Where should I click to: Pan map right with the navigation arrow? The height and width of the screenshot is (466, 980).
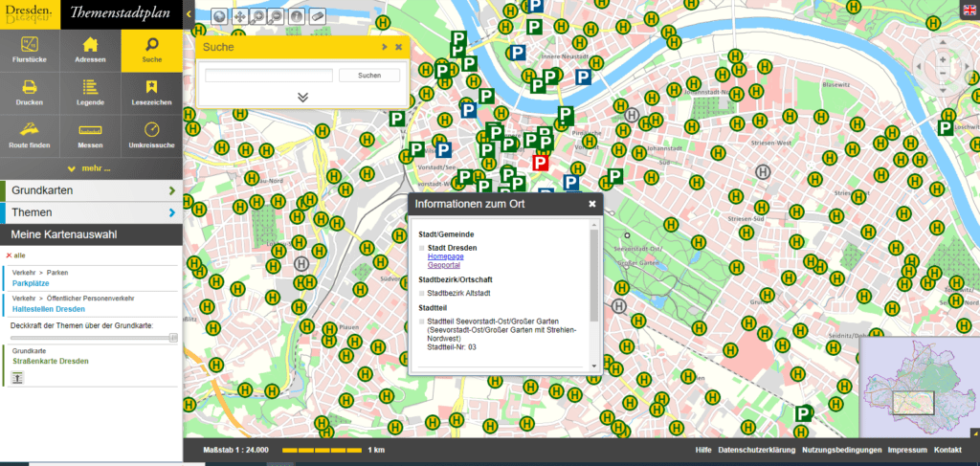point(967,67)
